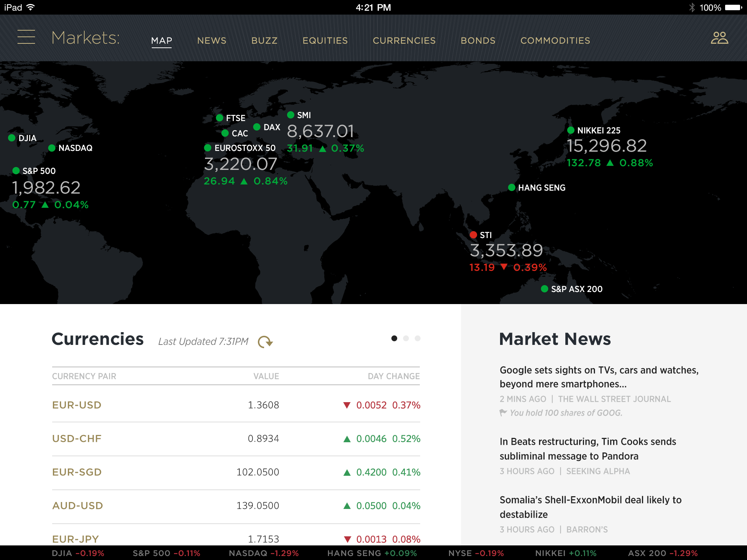Image resolution: width=747 pixels, height=560 pixels.
Task: Read the Beats restructuring news article
Action: pos(588,449)
